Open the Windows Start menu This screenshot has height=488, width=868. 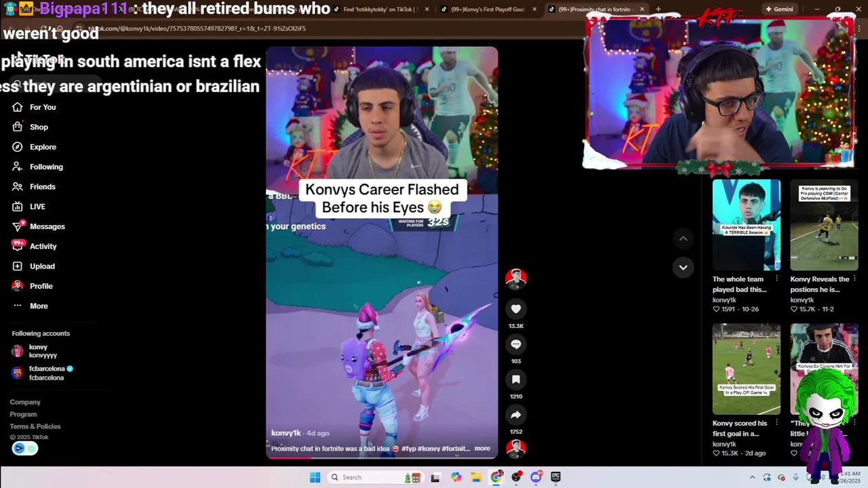tap(315, 477)
